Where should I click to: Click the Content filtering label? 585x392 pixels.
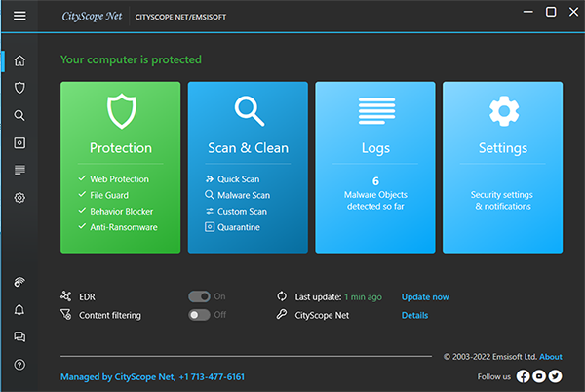(110, 315)
